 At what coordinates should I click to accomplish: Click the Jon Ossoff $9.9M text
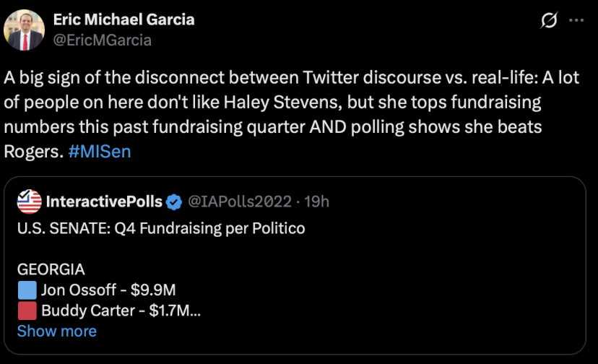tap(108, 290)
